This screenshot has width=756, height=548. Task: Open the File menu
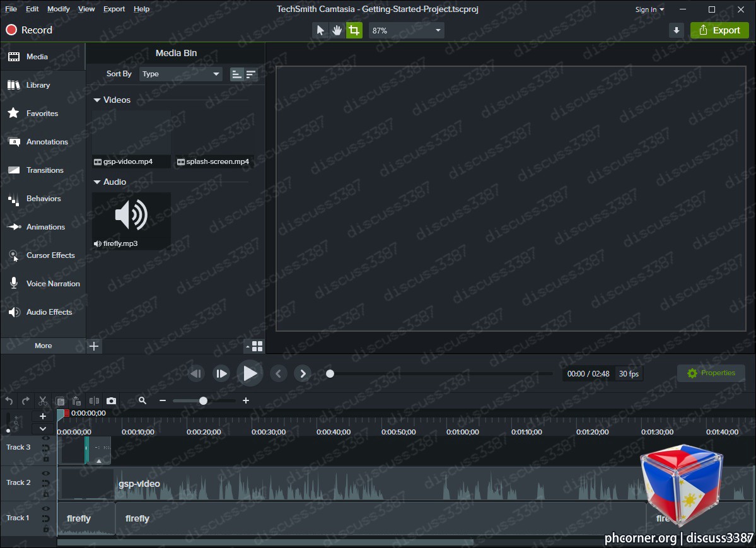(x=11, y=9)
